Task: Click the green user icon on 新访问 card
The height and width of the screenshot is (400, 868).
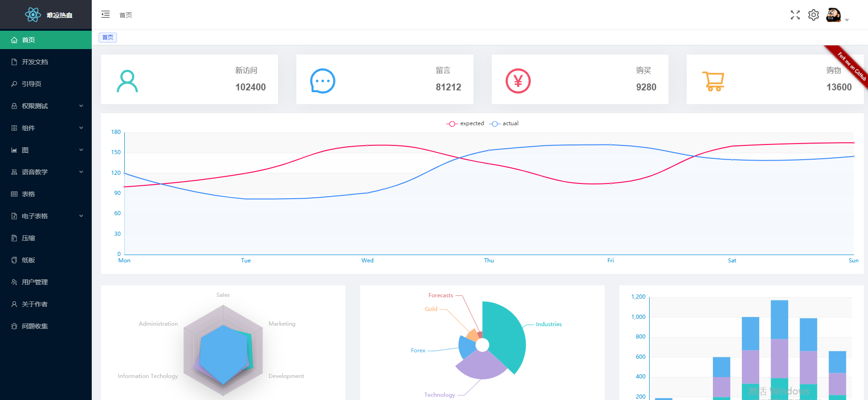Action: tap(127, 81)
